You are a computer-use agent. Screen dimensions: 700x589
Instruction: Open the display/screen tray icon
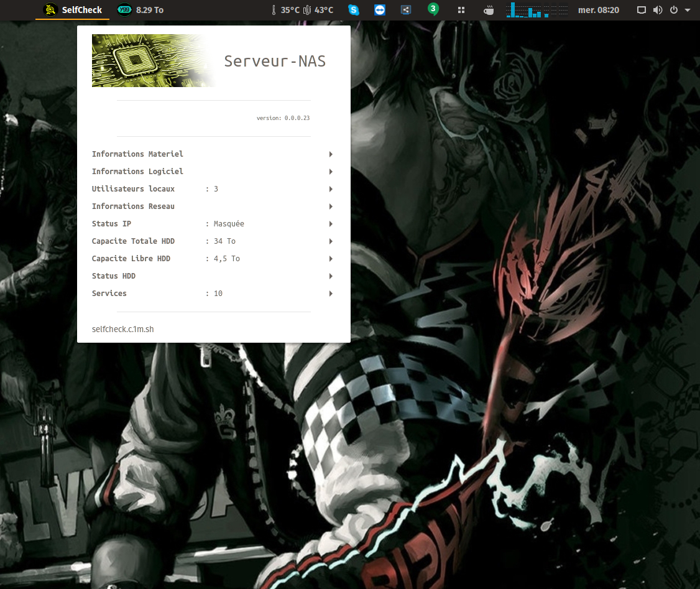(x=641, y=10)
